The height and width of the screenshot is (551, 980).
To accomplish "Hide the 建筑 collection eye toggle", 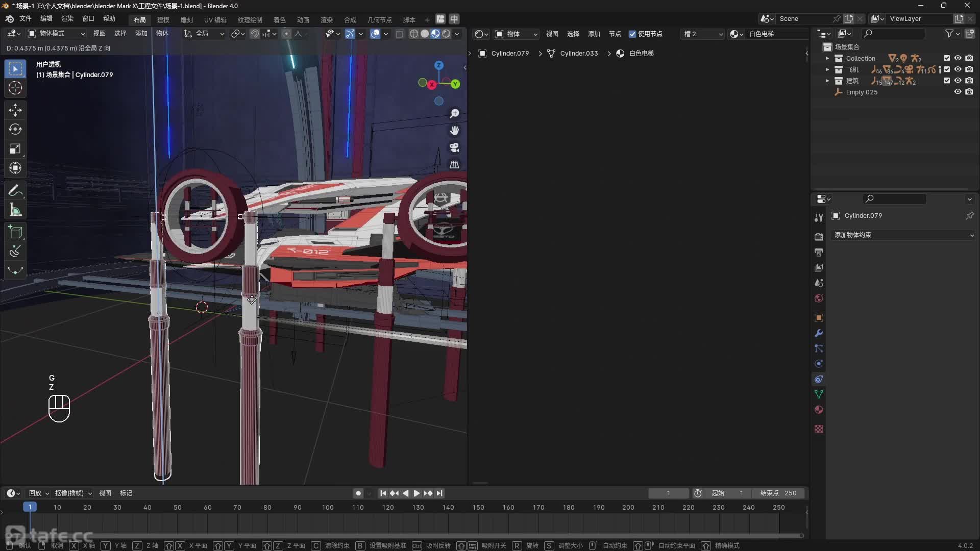I will pos(958,81).
